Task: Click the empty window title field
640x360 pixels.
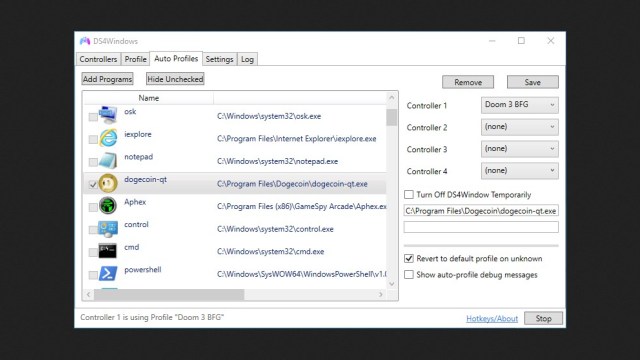Action: pos(481,227)
